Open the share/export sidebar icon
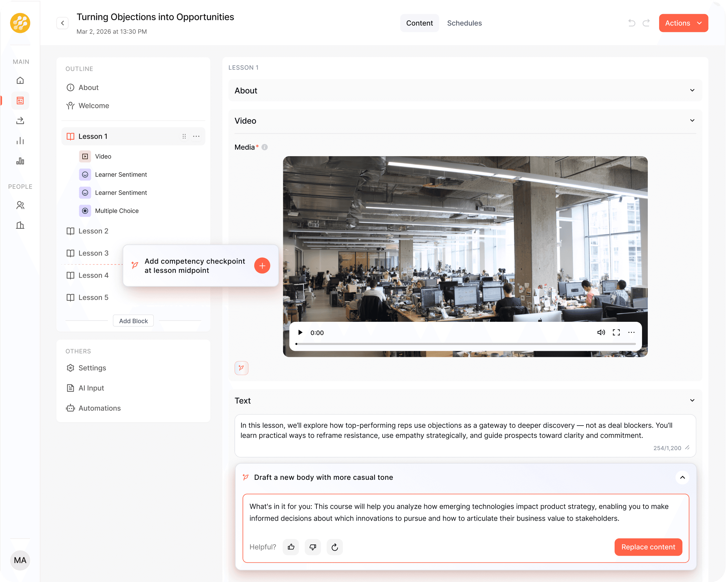This screenshot has width=728, height=582. [x=20, y=120]
